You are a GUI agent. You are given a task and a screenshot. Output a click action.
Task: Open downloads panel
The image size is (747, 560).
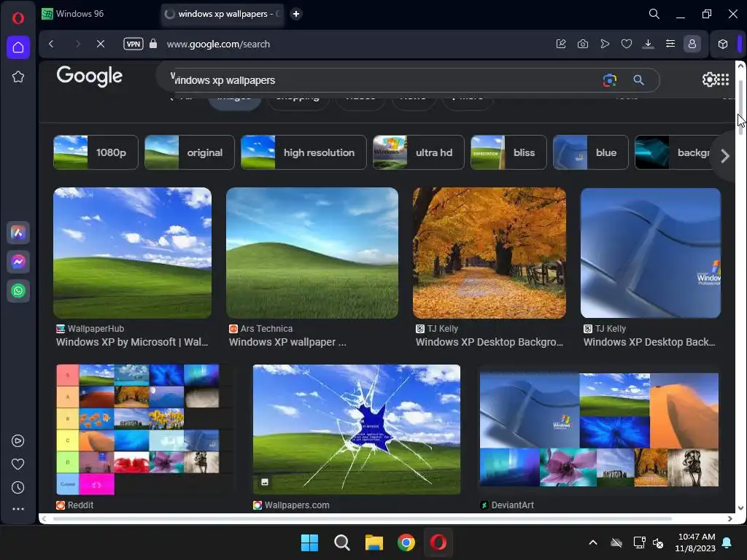pyautogui.click(x=648, y=44)
